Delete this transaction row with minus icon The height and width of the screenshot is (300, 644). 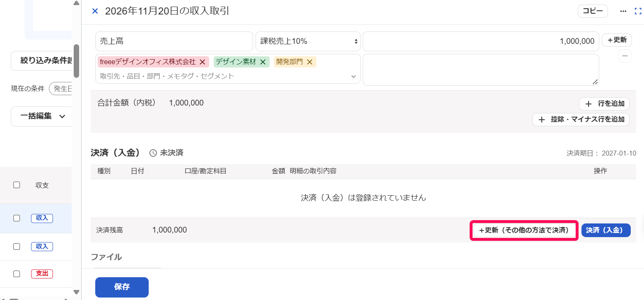click(x=625, y=56)
